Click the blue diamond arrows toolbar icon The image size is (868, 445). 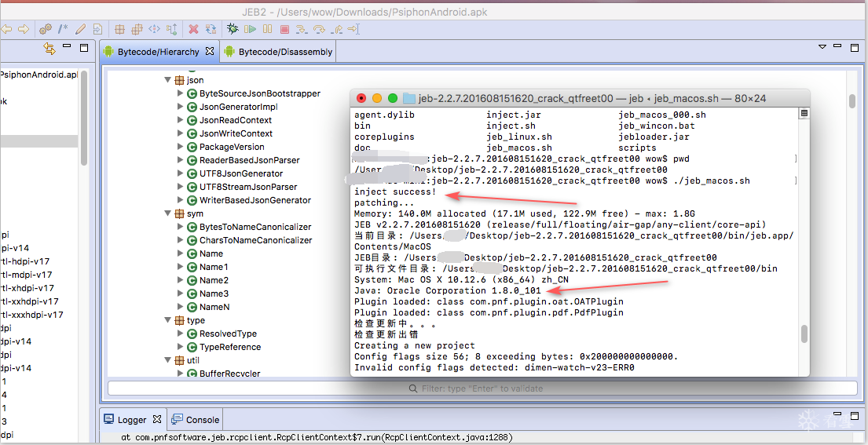click(x=155, y=29)
